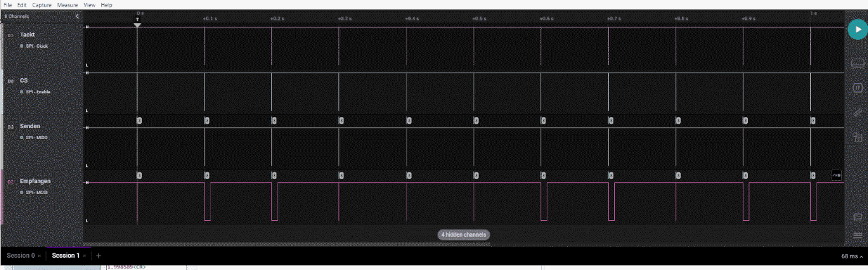The width and height of the screenshot is (868, 270).
Task: Select the Senden channel label
Action: [x=30, y=126]
